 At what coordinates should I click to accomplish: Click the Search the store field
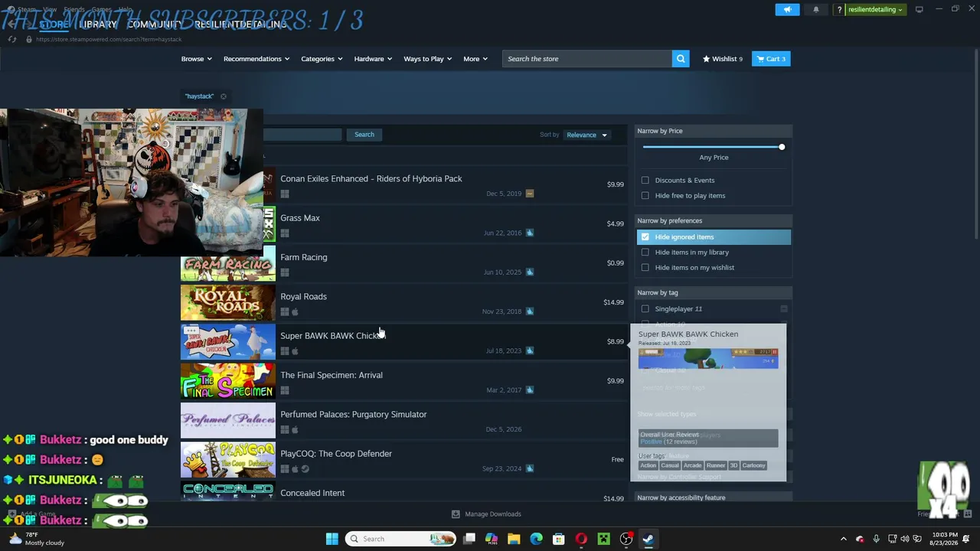click(587, 59)
